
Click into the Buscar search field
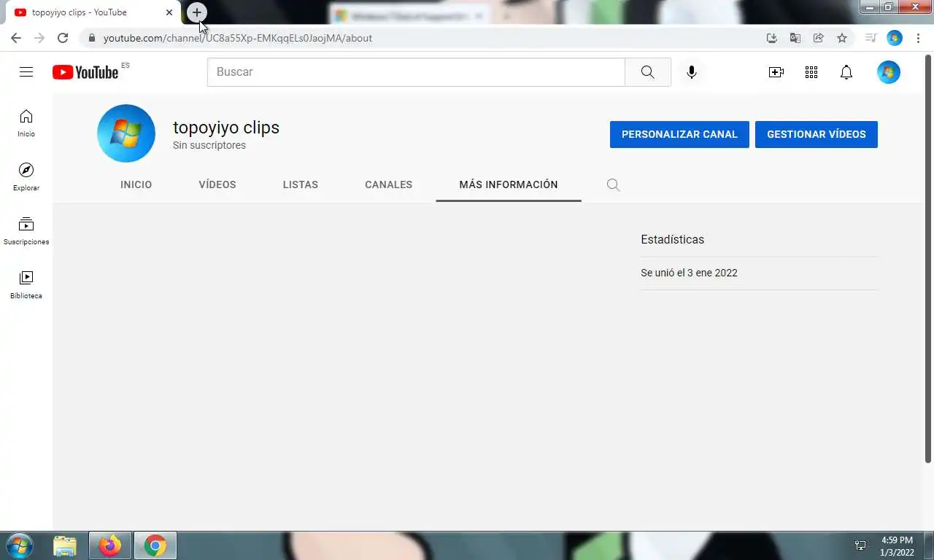(416, 72)
